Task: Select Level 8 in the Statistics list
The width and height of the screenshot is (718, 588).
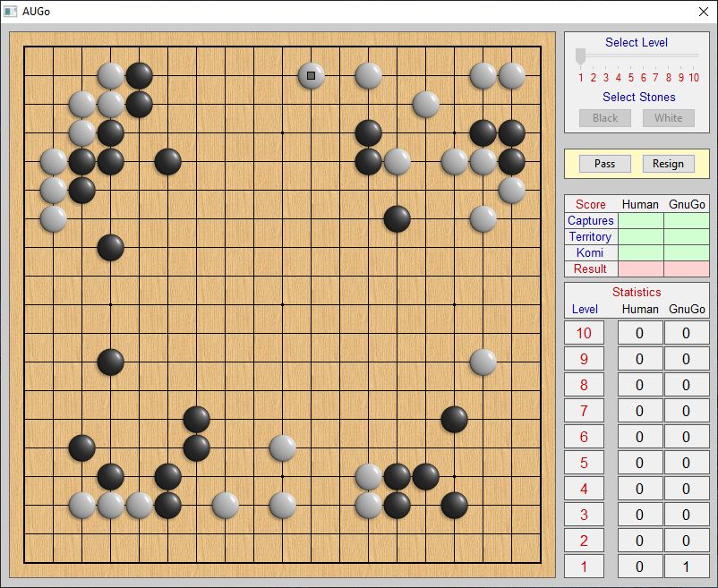Action: [584, 385]
